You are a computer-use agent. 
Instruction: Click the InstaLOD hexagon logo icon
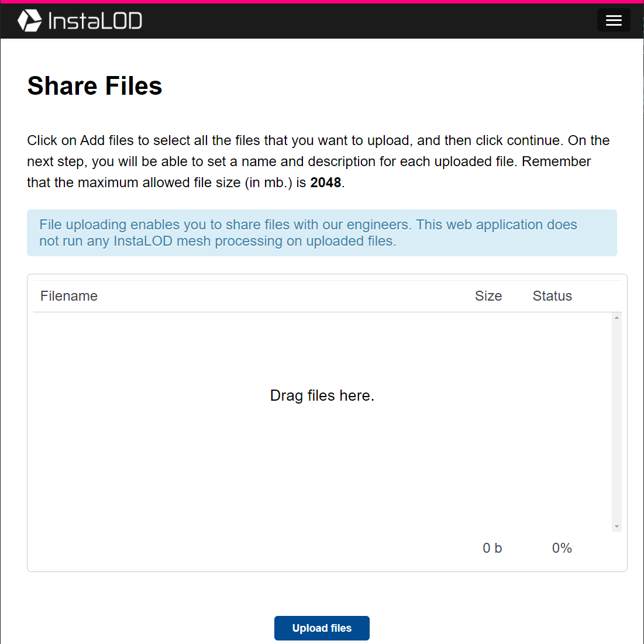click(x=29, y=21)
